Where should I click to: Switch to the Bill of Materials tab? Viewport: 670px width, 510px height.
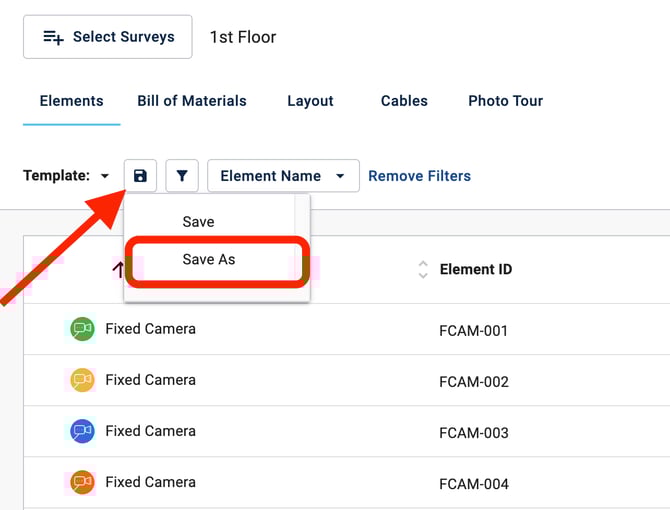(192, 101)
